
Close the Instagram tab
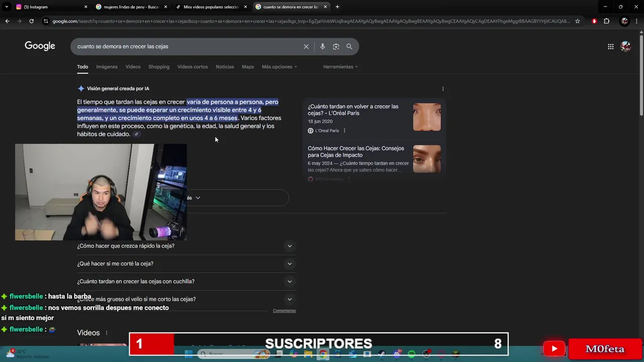86,7
